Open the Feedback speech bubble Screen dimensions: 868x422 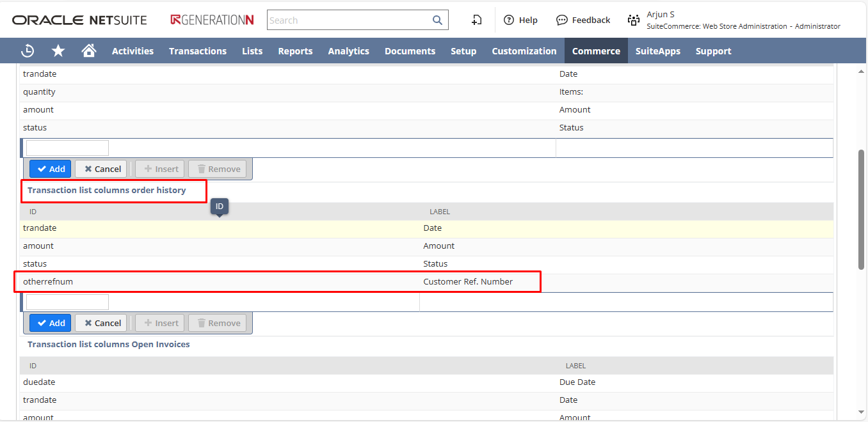point(562,20)
